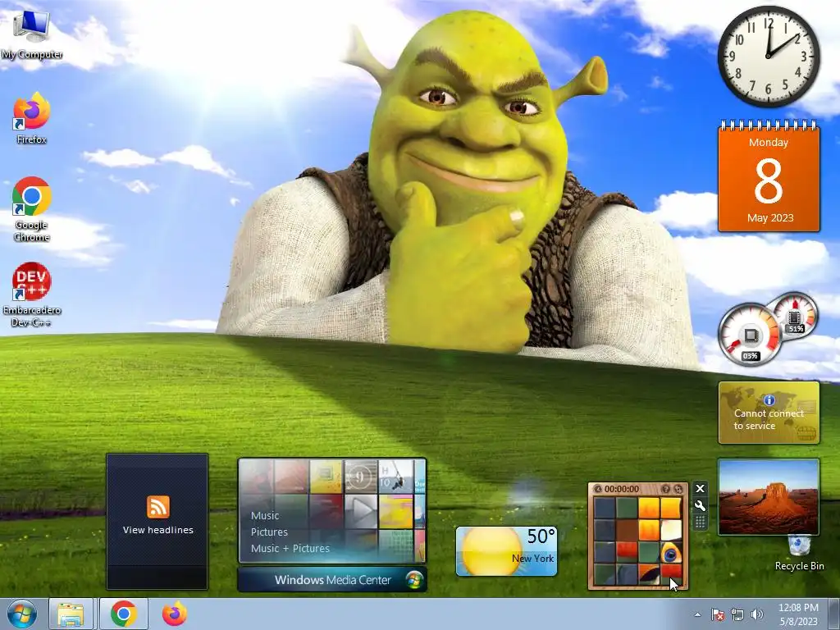Launch Google Chrome from the taskbar
This screenshot has height=630, width=840.
[x=124, y=614]
